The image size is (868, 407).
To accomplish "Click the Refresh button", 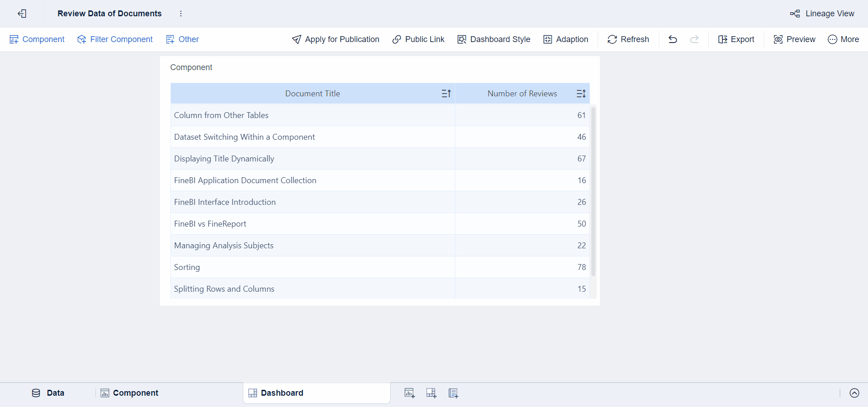I will (x=628, y=39).
